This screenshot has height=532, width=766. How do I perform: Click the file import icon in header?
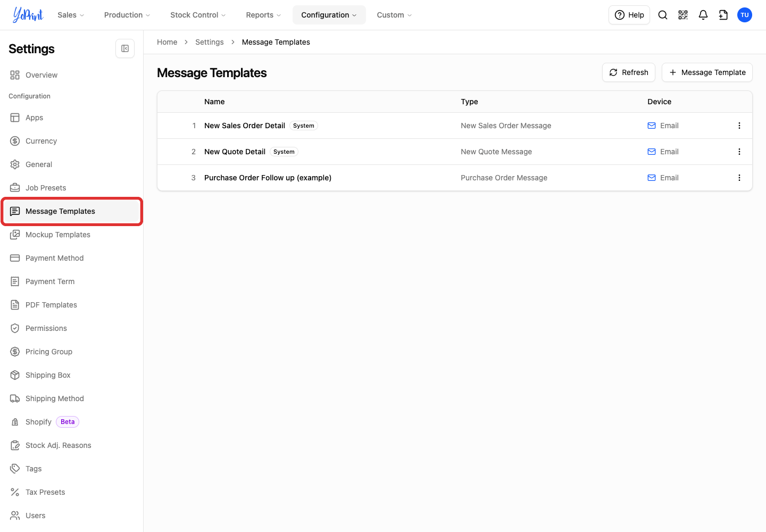click(x=723, y=15)
